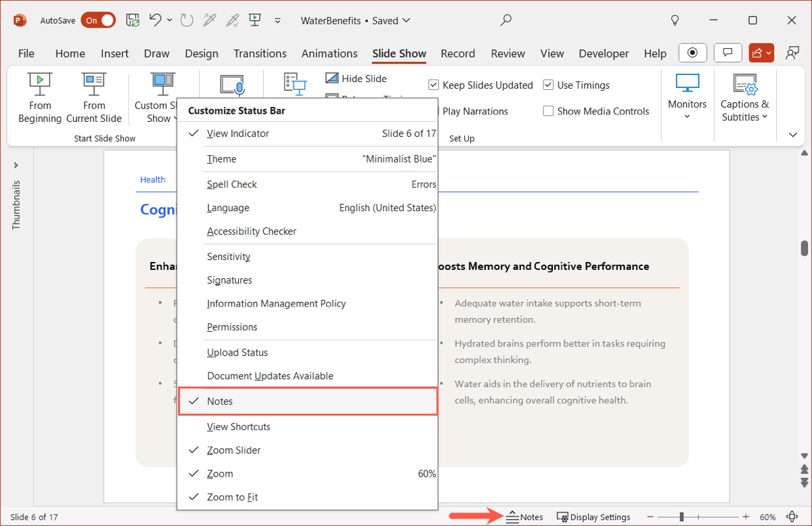The width and height of the screenshot is (812, 526).
Task: Toggle the Zoom 60% menu option
Action: click(x=308, y=474)
